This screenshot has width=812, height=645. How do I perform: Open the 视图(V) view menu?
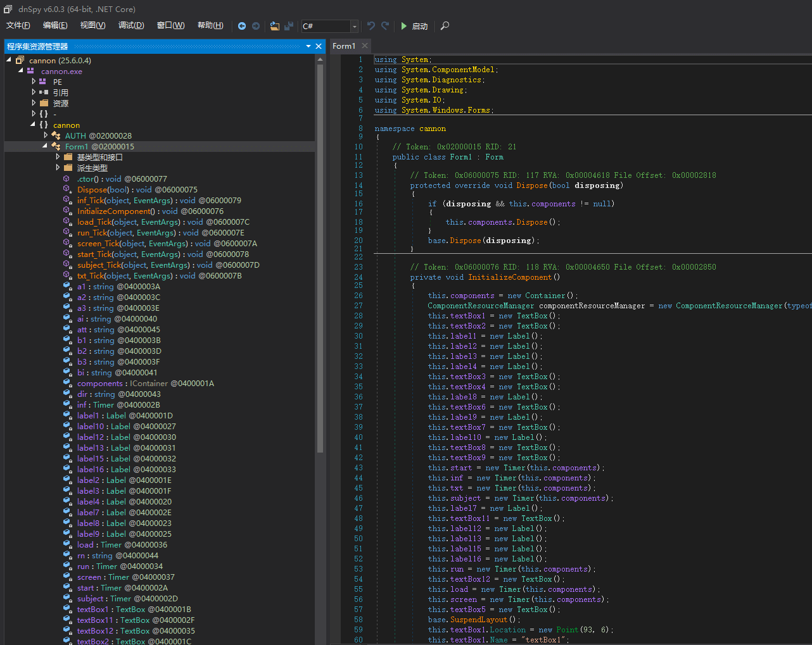[92, 25]
